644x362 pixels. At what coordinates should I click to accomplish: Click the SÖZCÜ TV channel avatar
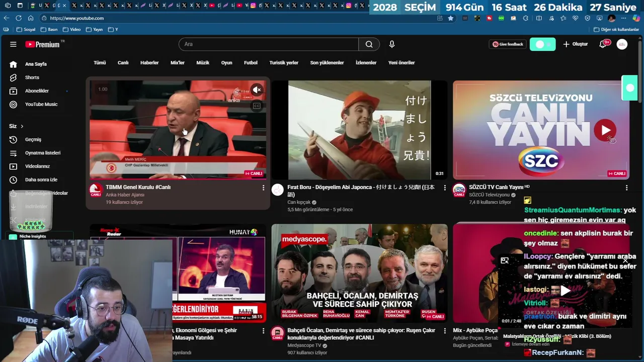[x=459, y=190]
